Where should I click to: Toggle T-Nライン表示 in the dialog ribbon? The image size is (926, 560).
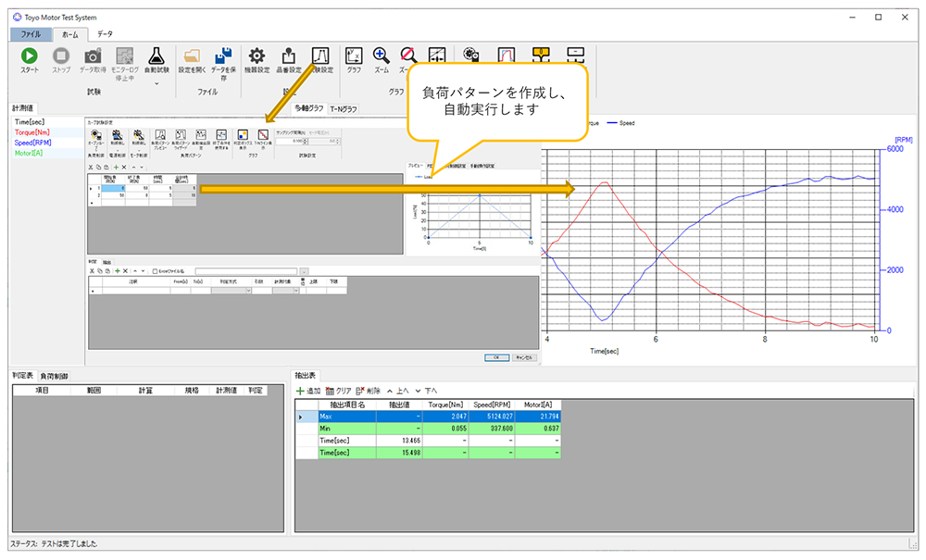[x=263, y=135]
